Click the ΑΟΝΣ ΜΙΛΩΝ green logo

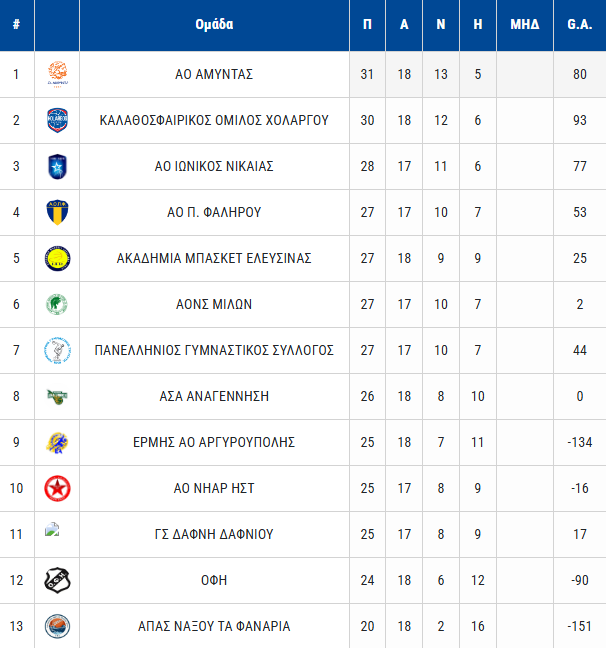coord(57,304)
